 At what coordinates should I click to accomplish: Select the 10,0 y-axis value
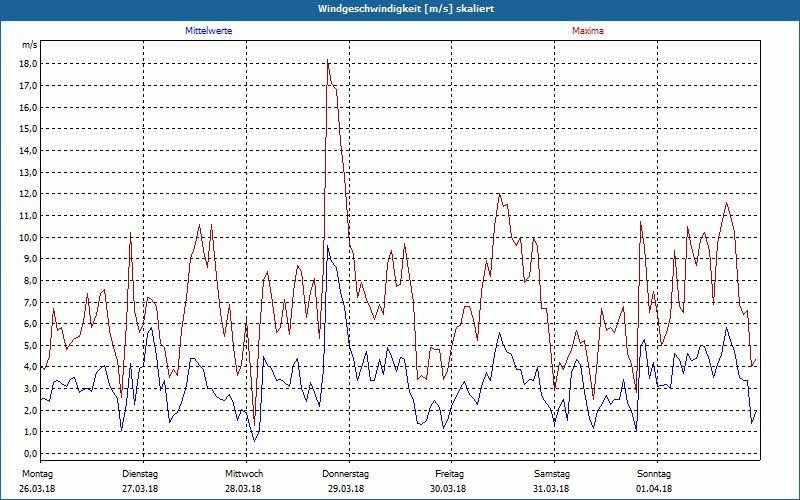[x=29, y=237]
